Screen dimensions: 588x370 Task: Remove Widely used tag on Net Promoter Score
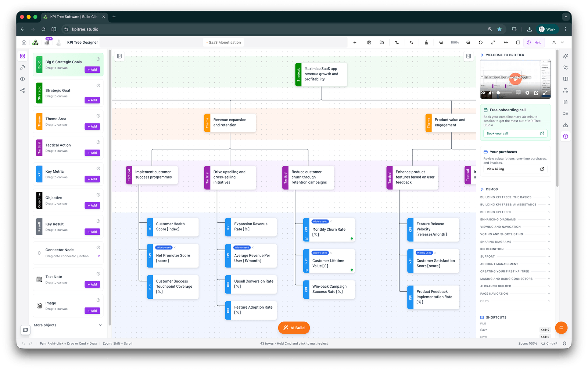pyautogui.click(x=175, y=248)
